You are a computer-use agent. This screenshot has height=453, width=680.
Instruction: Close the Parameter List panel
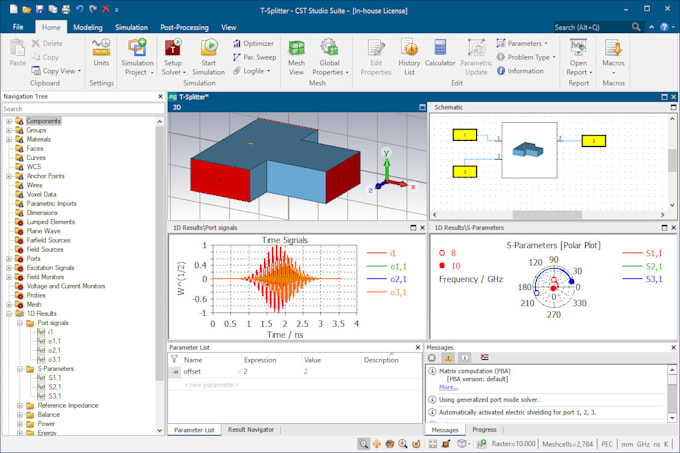[x=418, y=348]
